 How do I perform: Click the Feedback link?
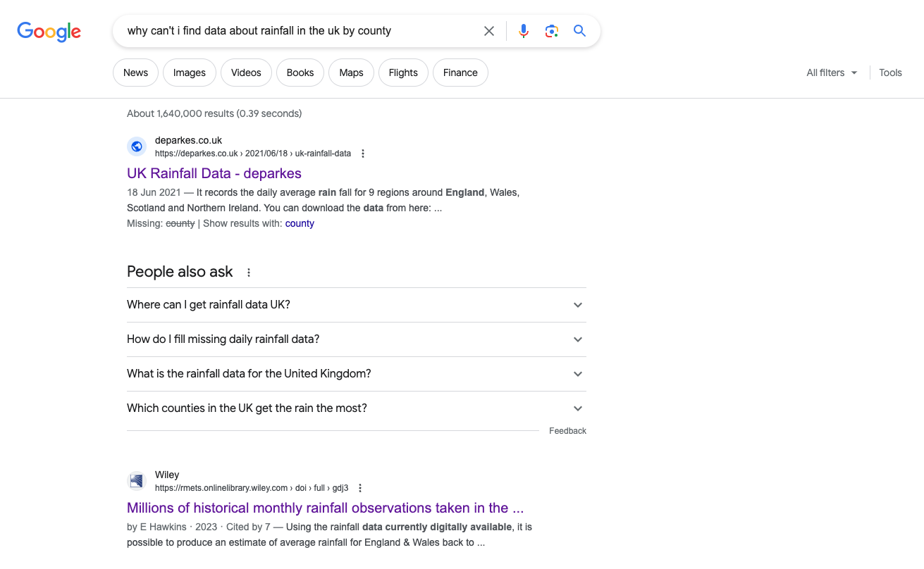[x=567, y=431]
